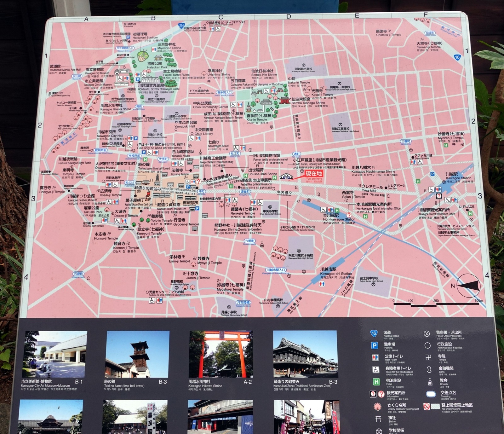The image size is (504, 434).
Task: Click the Myozen-ji Temple label
Action: point(451,138)
